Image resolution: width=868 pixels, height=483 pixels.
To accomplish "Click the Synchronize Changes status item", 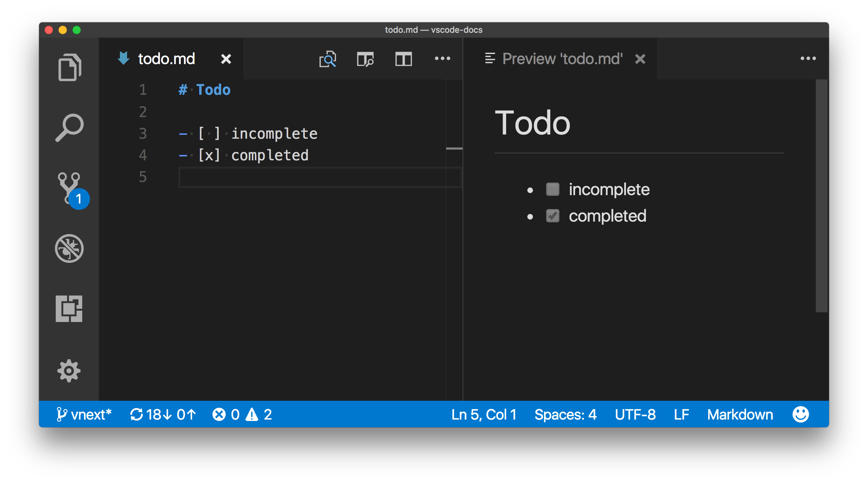I will point(163,415).
